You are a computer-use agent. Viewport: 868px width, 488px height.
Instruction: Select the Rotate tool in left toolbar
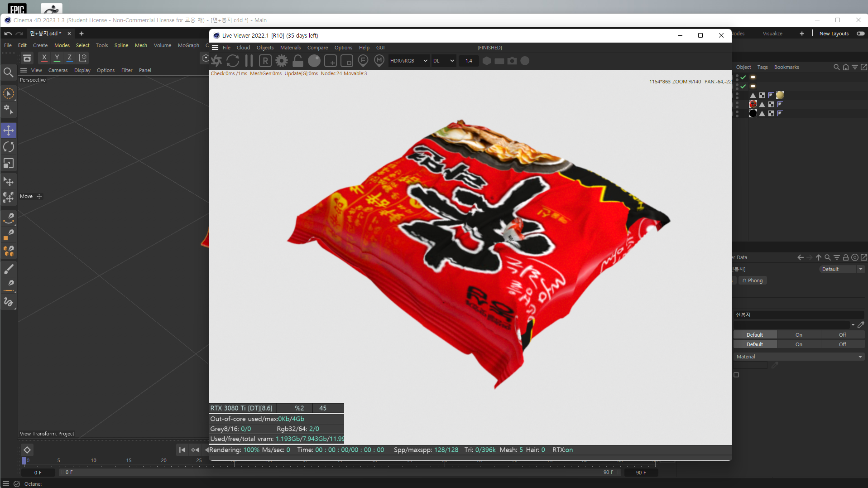[9, 147]
